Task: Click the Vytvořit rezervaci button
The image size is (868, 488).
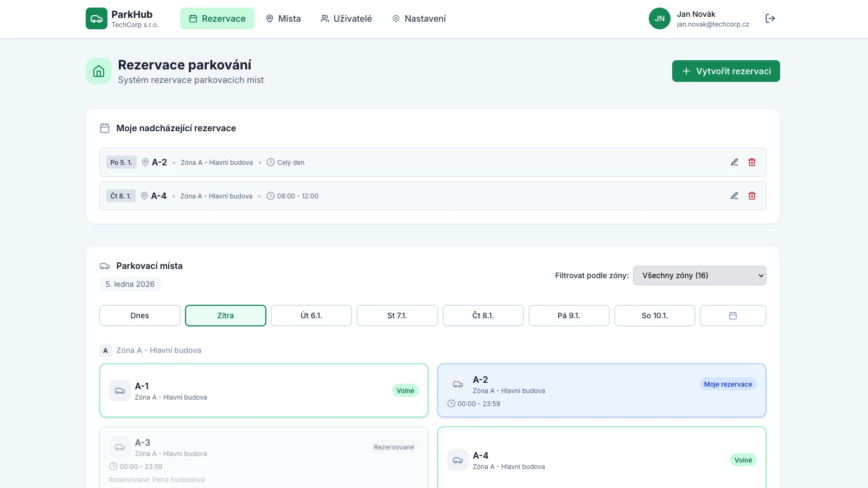Action: tap(725, 71)
